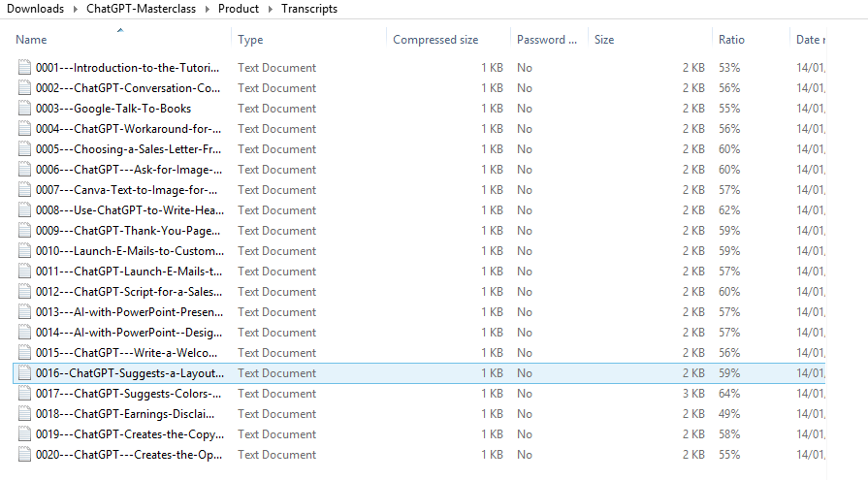This screenshot has width=868, height=480.
Task: Click the Transcripts breadcrumb segment
Action: 309,9
